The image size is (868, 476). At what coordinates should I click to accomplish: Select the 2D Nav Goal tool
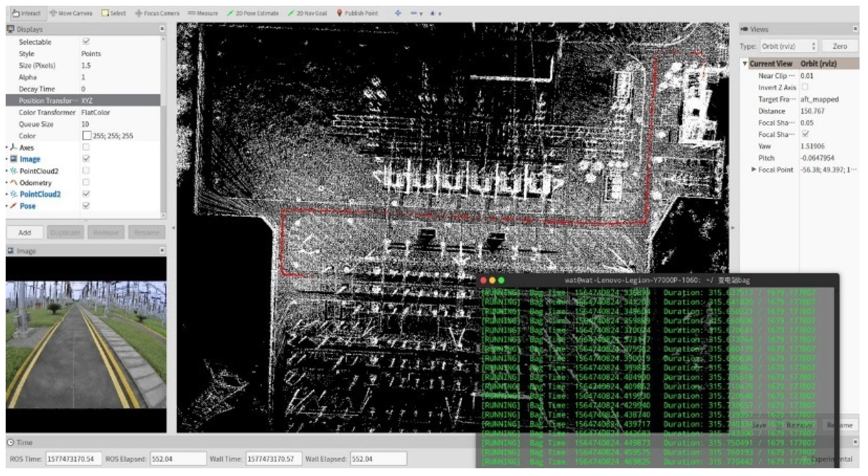tap(307, 13)
